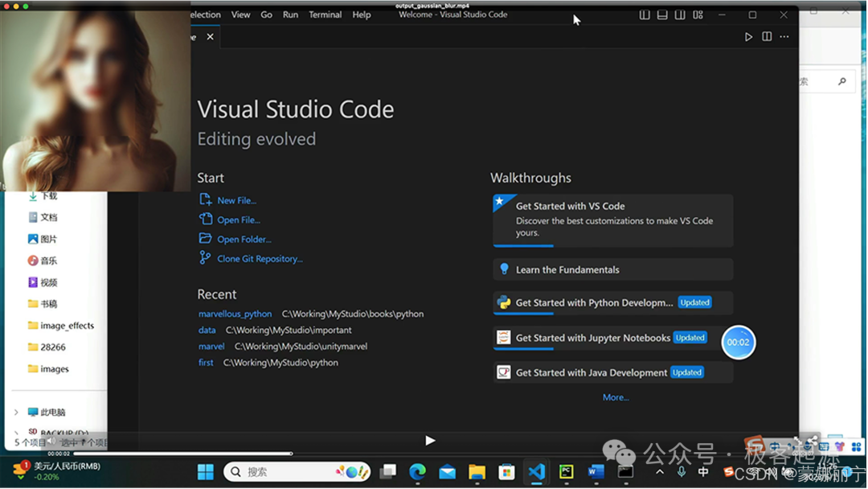Click the Run triangle in editor toolbar
Screen dimensions: 868x489
pos(748,37)
